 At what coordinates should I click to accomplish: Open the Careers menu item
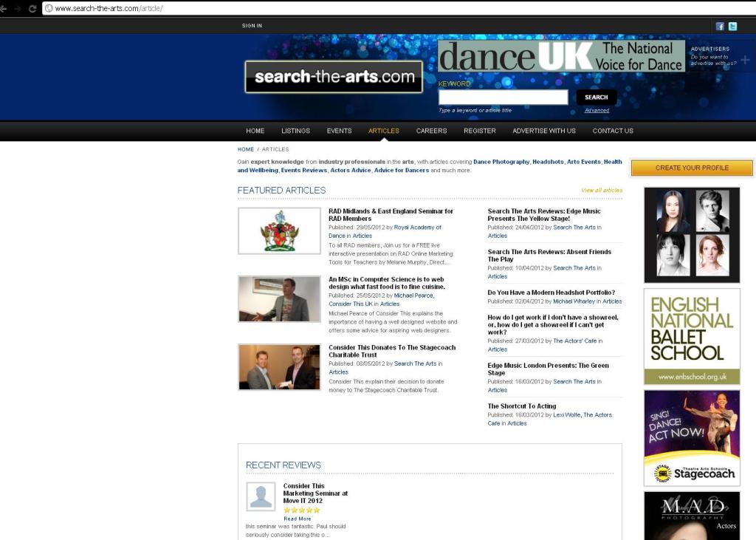click(431, 131)
